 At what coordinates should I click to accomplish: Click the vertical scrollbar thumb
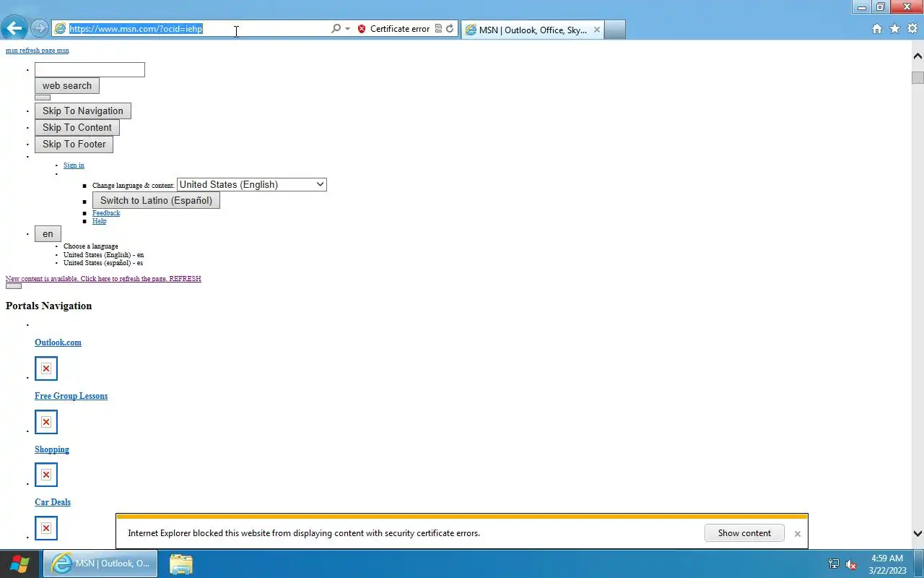pyautogui.click(x=918, y=78)
